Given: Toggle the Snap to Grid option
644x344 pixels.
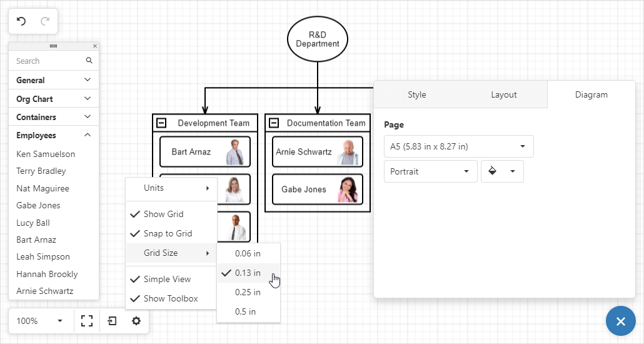Looking at the screenshot, I should (171, 233).
